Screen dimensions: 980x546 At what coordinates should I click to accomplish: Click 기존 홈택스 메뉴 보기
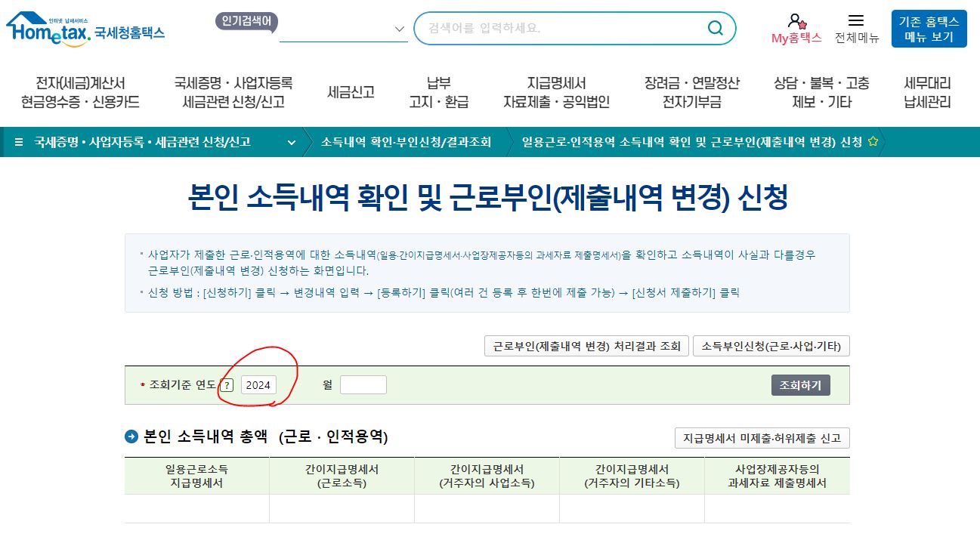928,29
